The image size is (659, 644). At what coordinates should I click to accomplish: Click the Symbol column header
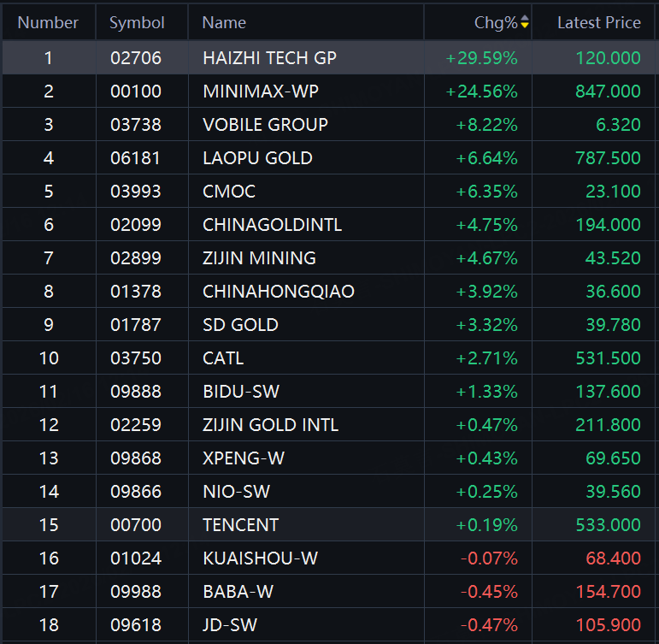pyautogui.click(x=137, y=23)
